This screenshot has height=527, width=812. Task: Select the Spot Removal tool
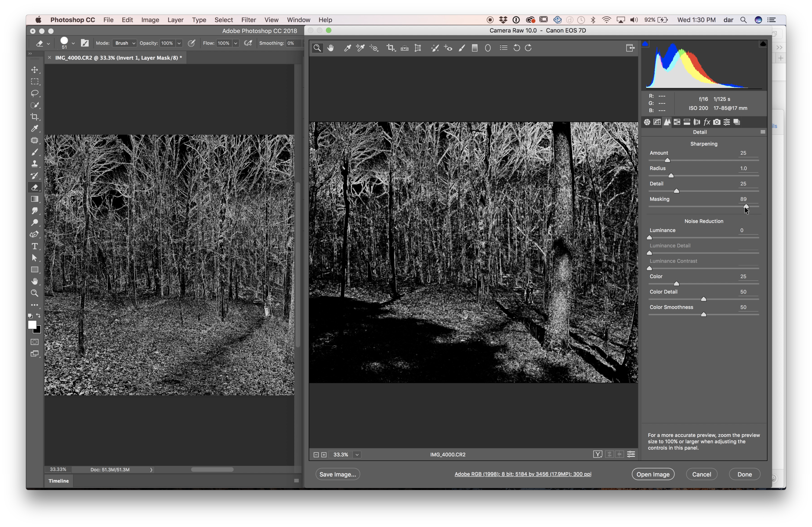pyautogui.click(x=435, y=48)
